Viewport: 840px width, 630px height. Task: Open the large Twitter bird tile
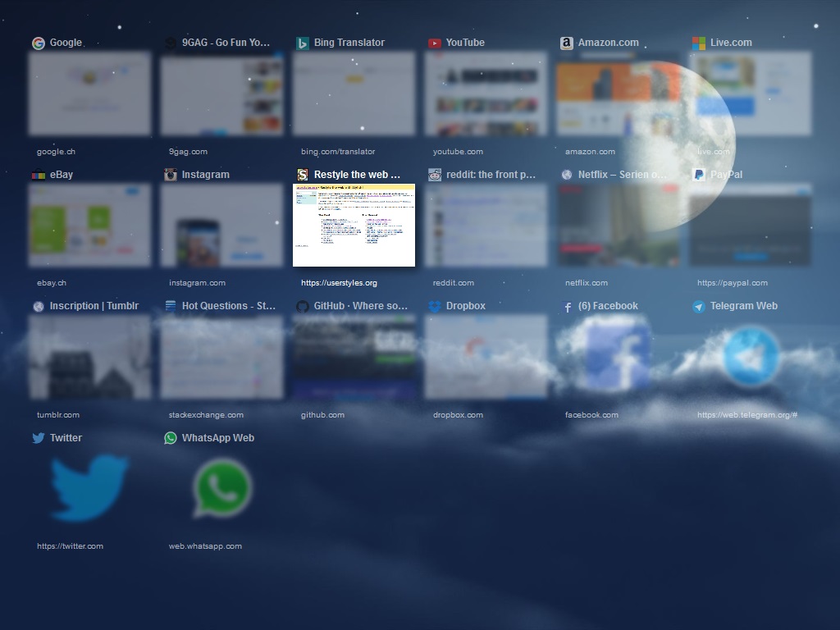(x=89, y=487)
